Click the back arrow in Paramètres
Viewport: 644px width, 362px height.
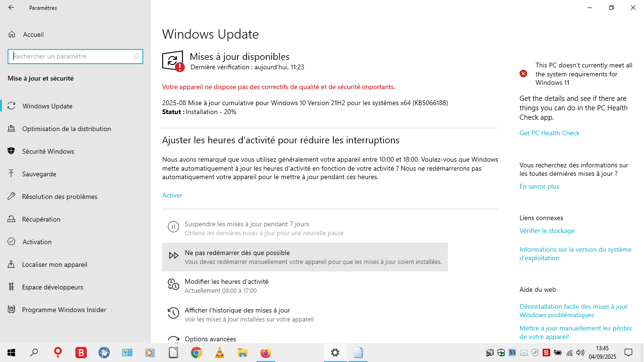11,8
